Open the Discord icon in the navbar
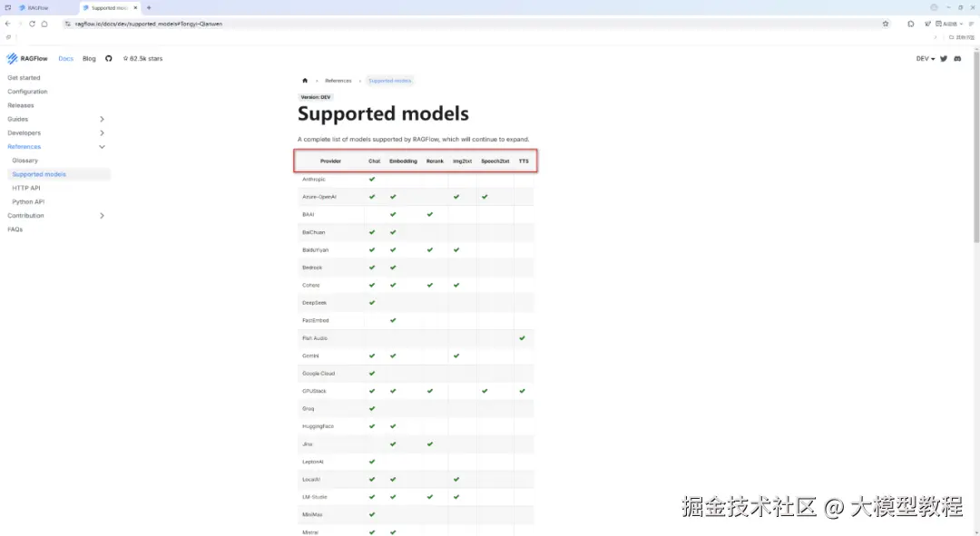The width and height of the screenshot is (980, 536). click(x=957, y=59)
